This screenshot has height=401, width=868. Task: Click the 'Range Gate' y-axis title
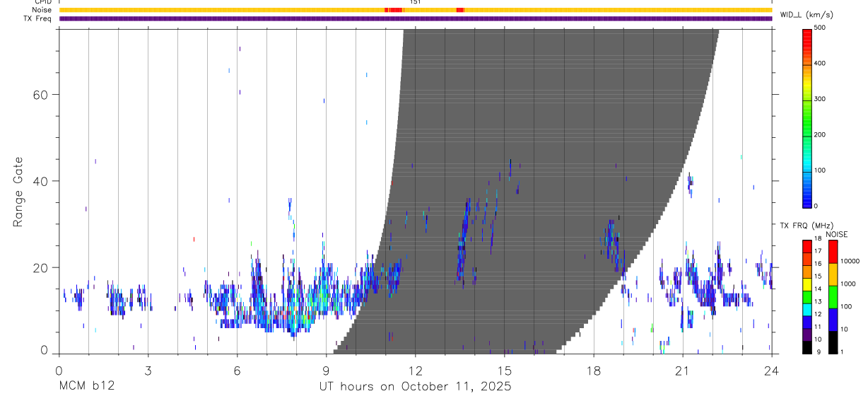click(x=18, y=192)
